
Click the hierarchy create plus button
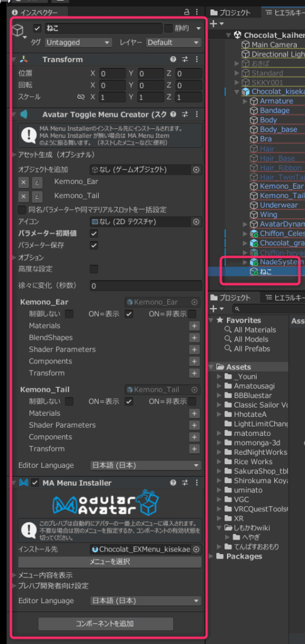pyautogui.click(x=213, y=25)
